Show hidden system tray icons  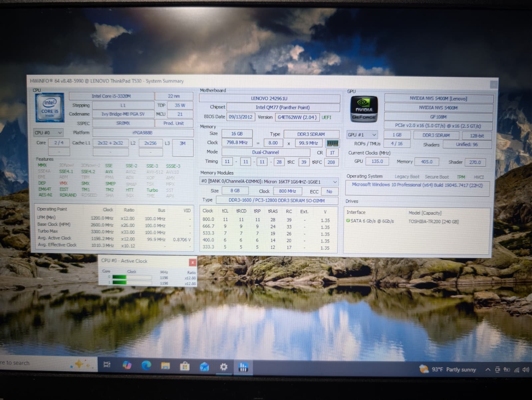point(487,369)
